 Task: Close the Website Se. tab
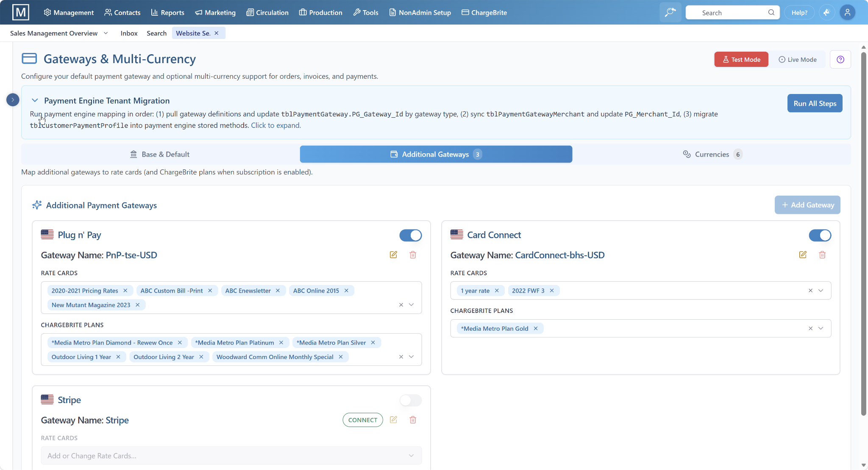click(x=217, y=33)
